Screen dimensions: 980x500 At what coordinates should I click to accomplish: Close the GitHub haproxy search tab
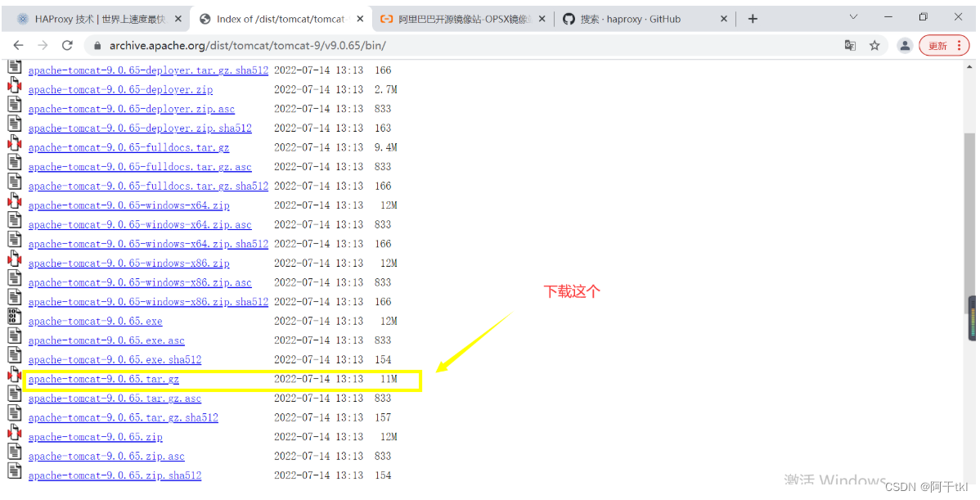coord(724,20)
